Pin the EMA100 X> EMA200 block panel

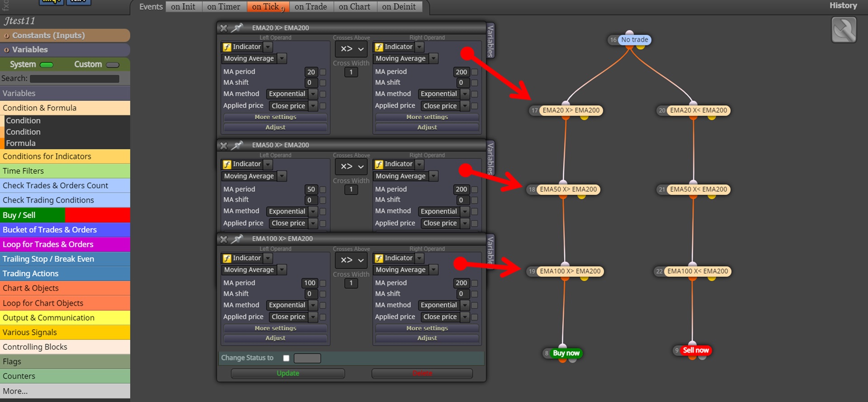click(237, 239)
